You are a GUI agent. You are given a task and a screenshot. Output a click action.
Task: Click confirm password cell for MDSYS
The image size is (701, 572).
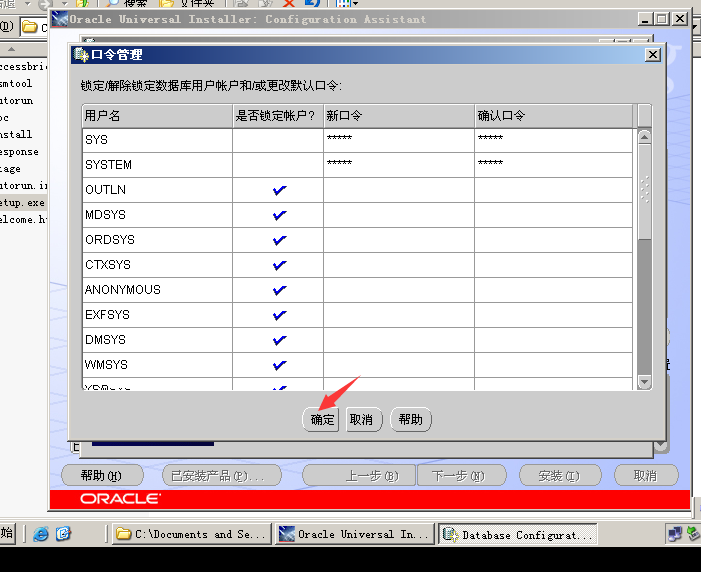(553, 215)
